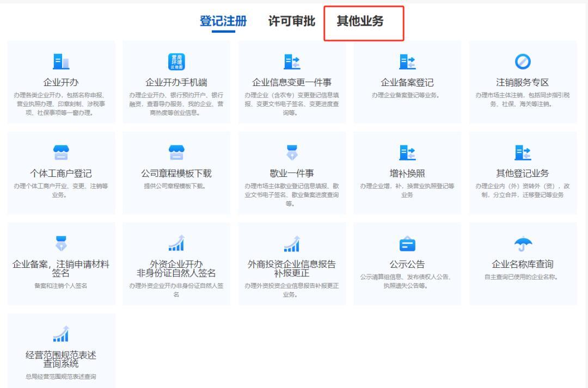The height and width of the screenshot is (388, 588).
Task: Open the 个体工商户登记 storefront icon
Action: (61, 153)
